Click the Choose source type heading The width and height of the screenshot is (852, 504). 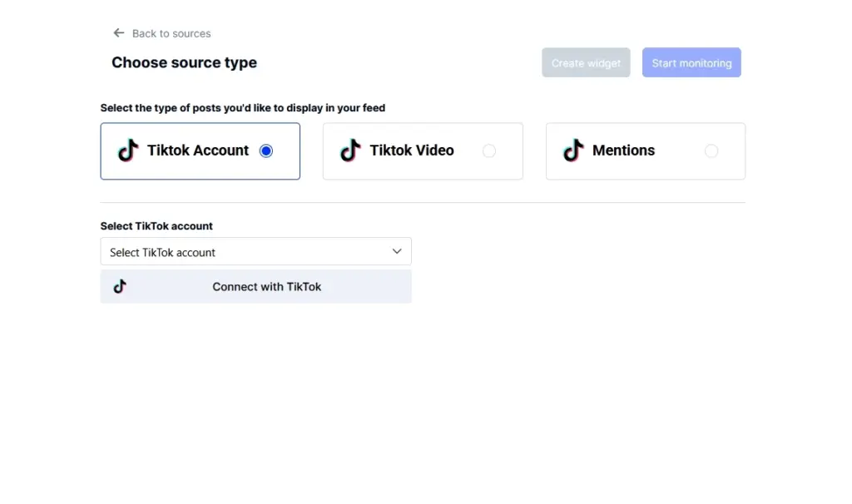click(184, 62)
